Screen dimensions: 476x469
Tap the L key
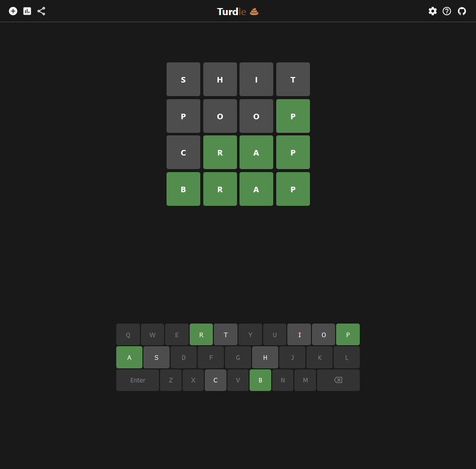pyautogui.click(x=347, y=357)
